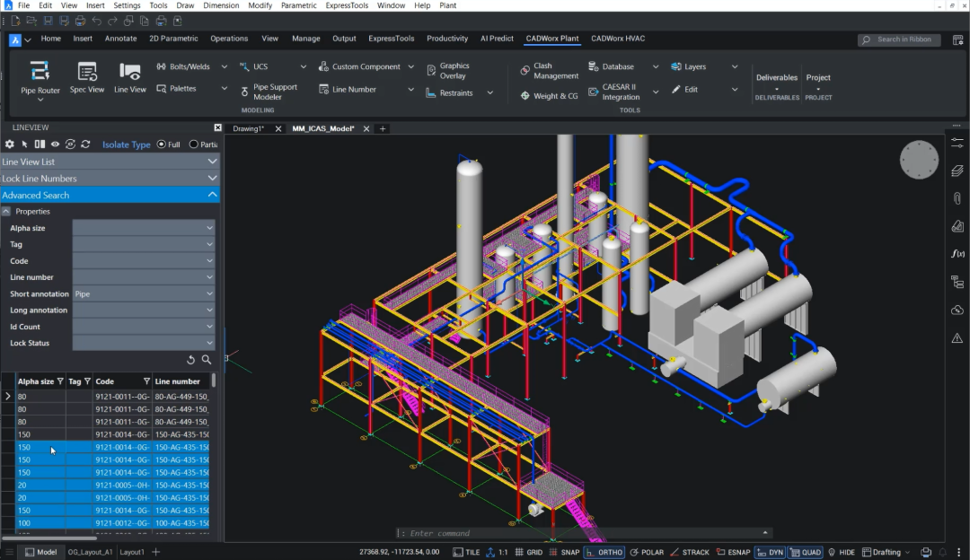Toggle GRID in status bar
This screenshot has width=970, height=560.
tap(529, 552)
